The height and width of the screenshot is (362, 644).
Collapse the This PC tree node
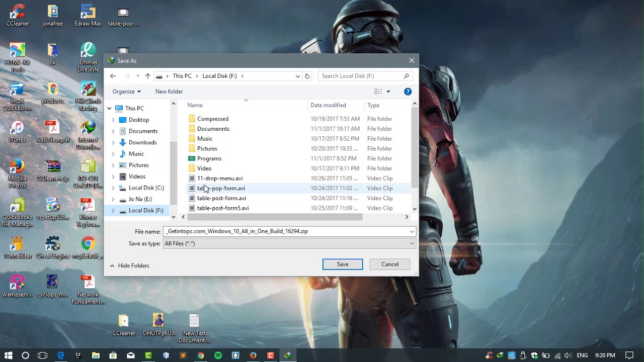click(x=109, y=108)
